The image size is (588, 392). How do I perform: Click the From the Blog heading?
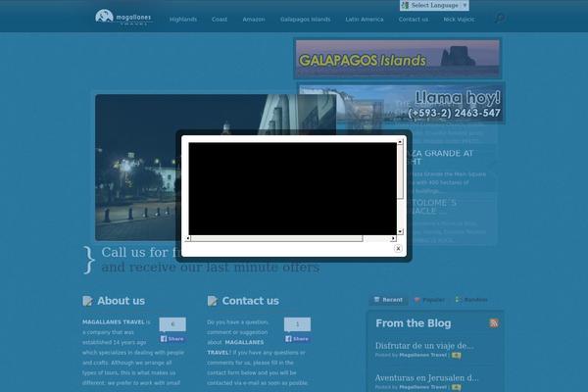click(414, 323)
